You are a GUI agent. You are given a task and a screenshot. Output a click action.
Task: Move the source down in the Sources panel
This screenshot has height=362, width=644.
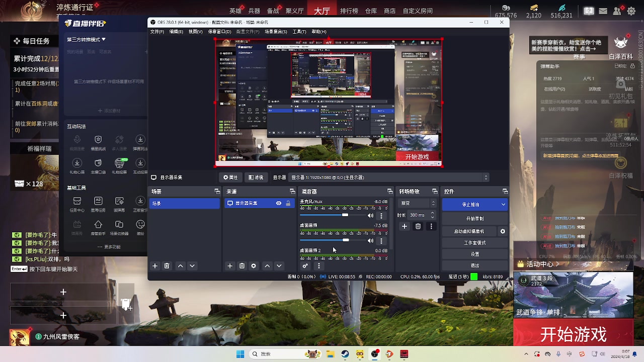pos(279,266)
